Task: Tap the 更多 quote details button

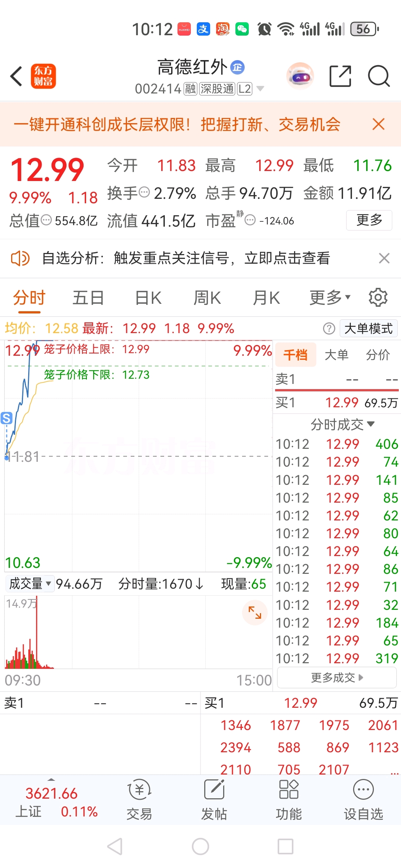Action: click(369, 220)
